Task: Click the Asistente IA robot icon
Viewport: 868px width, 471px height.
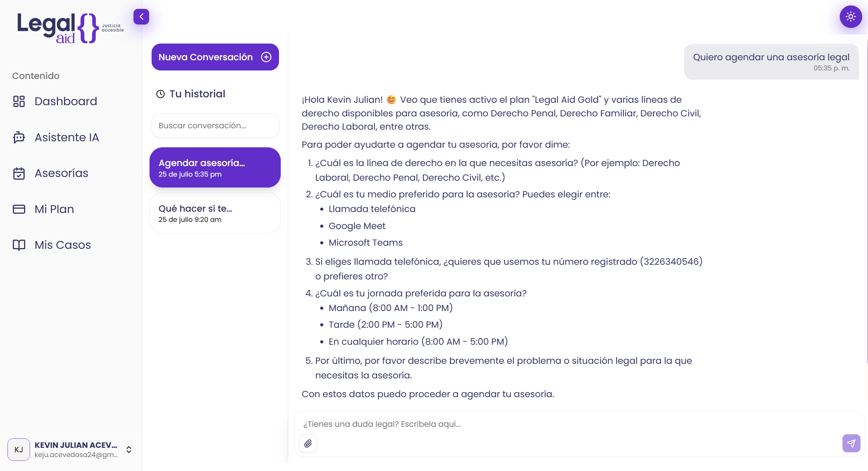Action: tap(19, 137)
